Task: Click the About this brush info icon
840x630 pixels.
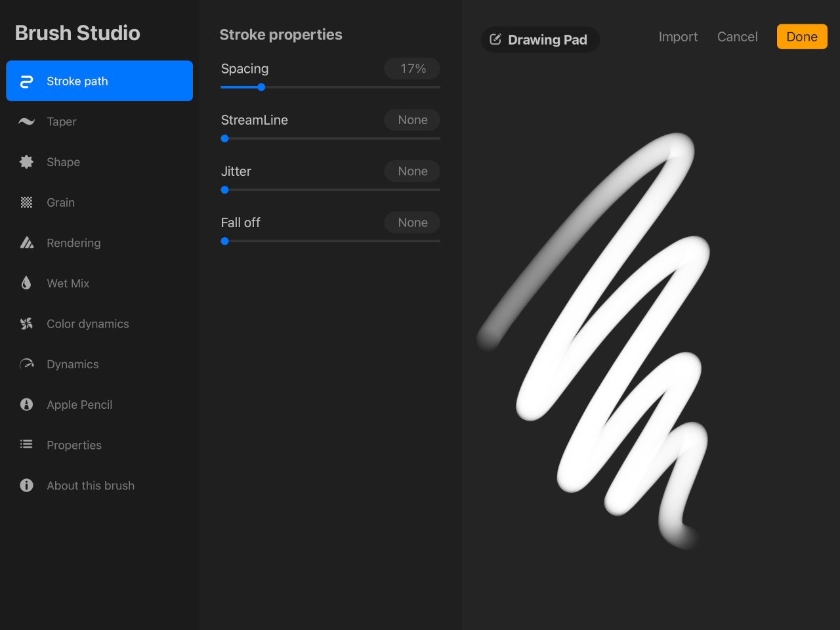Action: point(26,485)
